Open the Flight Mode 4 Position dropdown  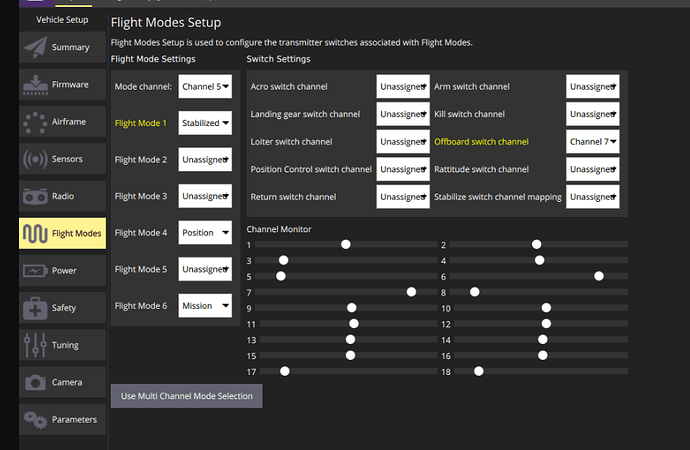tap(205, 233)
